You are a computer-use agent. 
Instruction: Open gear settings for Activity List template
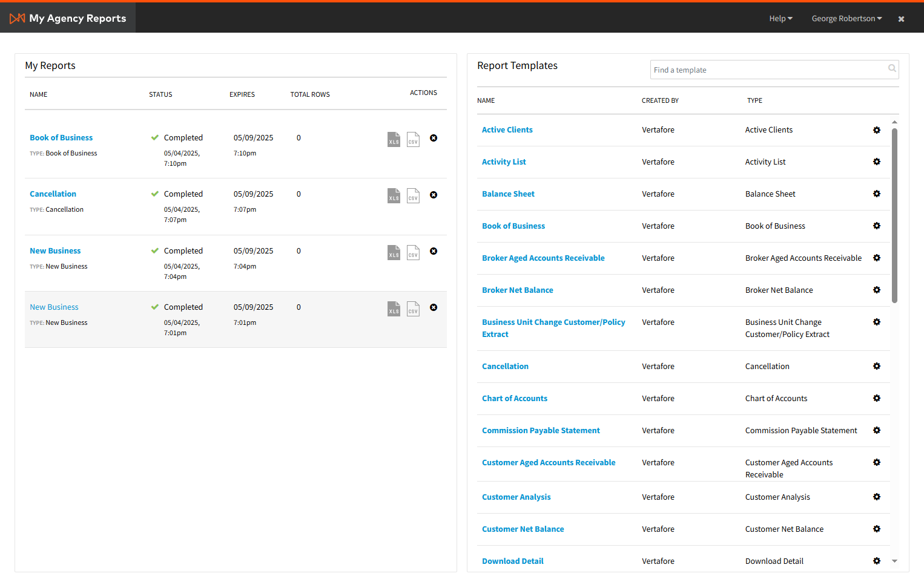click(x=877, y=162)
